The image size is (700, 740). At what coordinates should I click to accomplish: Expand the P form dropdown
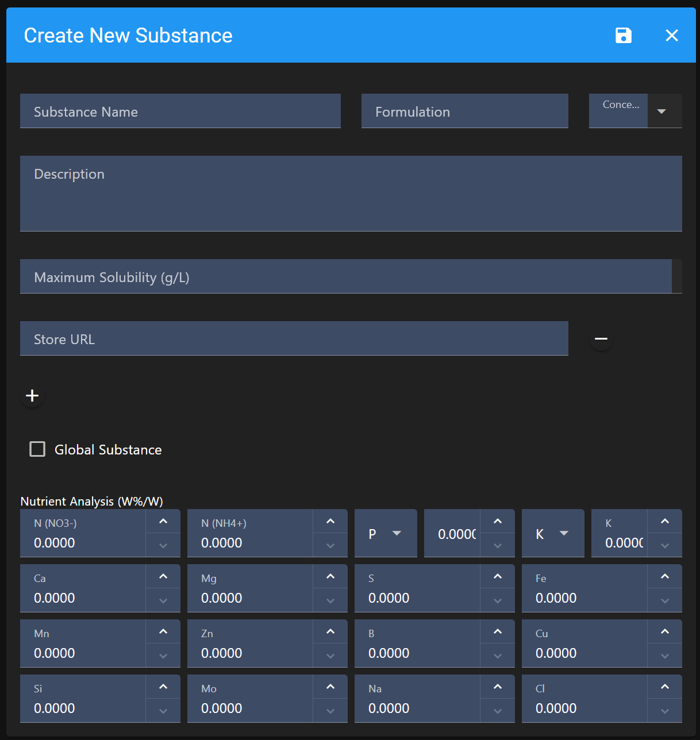(x=386, y=534)
